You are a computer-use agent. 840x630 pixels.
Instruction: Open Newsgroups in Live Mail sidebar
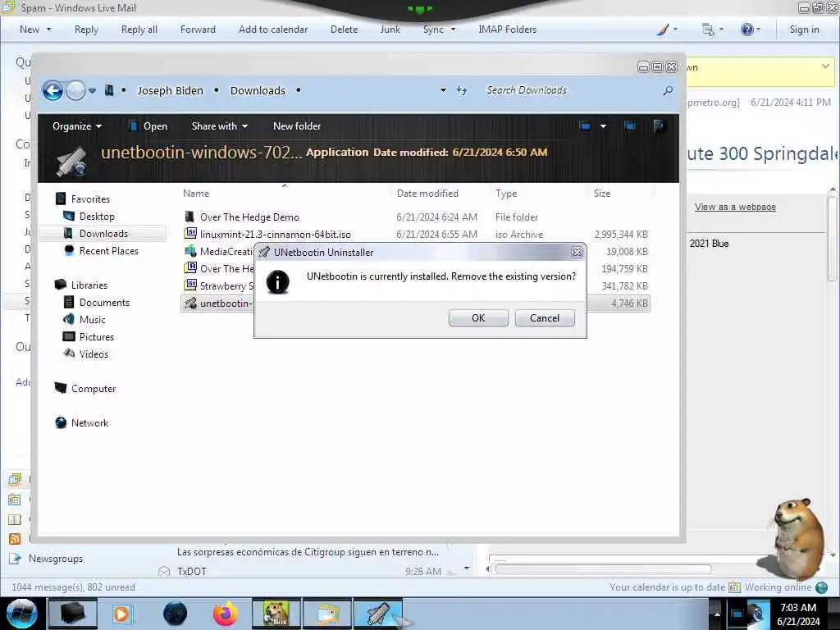click(56, 558)
